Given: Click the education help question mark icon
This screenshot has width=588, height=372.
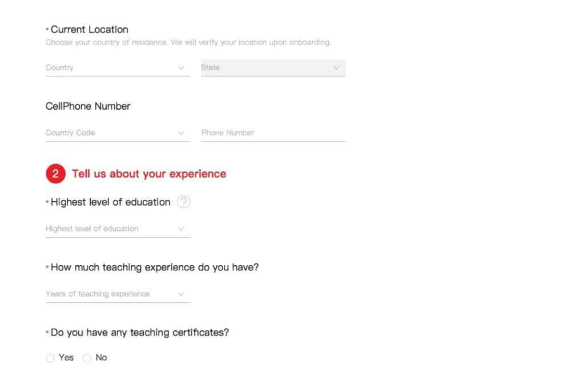Looking at the screenshot, I should pos(183,202).
